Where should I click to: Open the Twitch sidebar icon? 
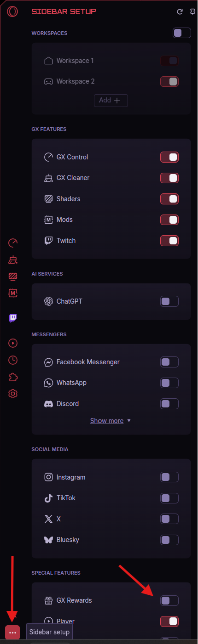tap(13, 318)
